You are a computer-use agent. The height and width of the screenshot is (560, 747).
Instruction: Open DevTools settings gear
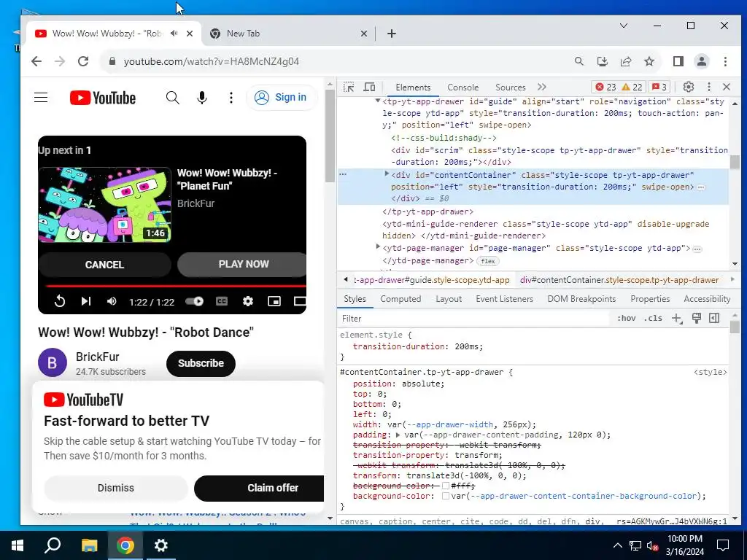coord(689,87)
